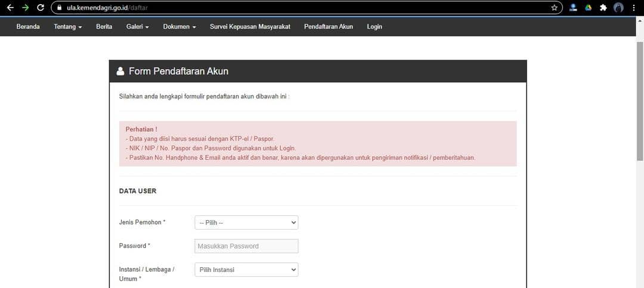Open the Google Drive extension icon
Image resolution: width=644 pixels, height=288 pixels.
coord(588,8)
